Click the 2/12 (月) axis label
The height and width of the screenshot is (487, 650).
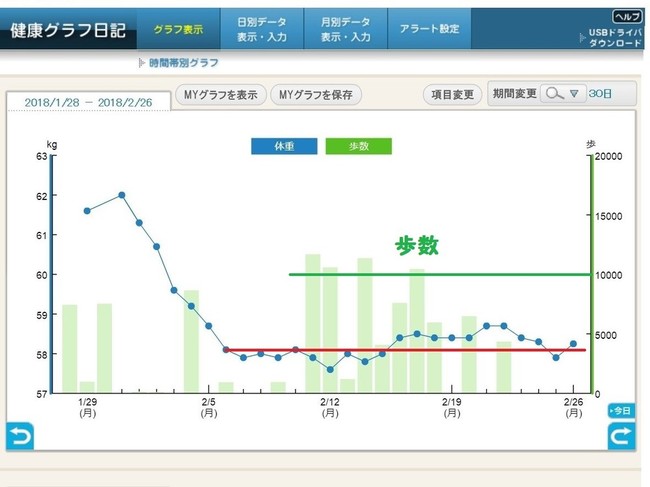[x=330, y=407]
